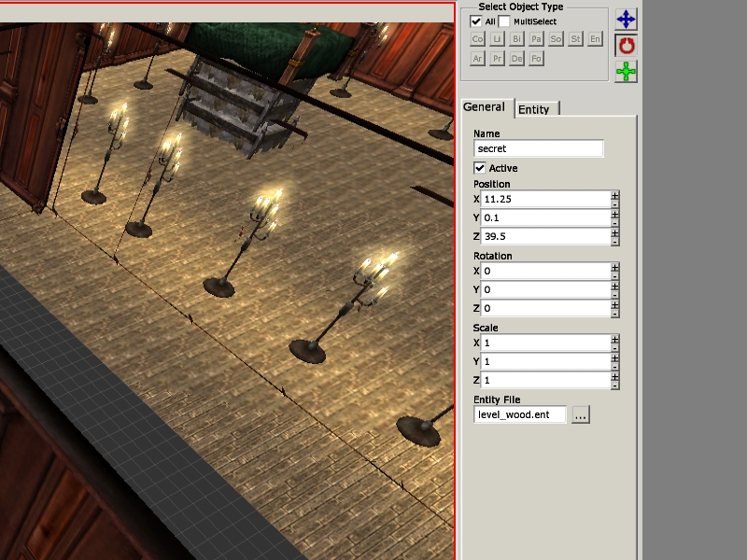Click the 'En' object type filter
The height and width of the screenshot is (560, 747).
click(595, 39)
